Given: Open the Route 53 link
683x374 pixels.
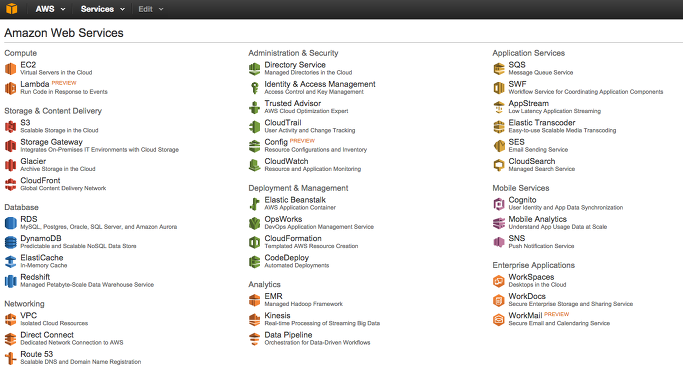Looking at the screenshot, I should coord(37,354).
